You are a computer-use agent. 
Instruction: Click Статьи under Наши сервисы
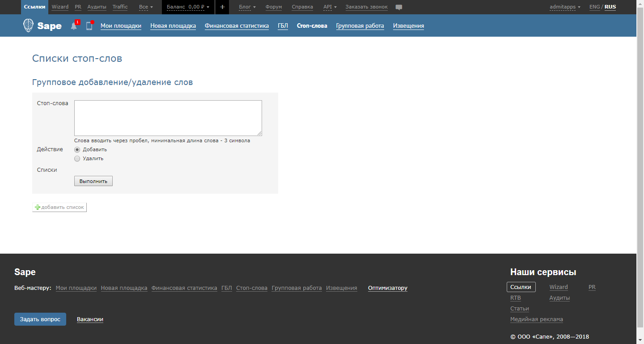click(520, 309)
